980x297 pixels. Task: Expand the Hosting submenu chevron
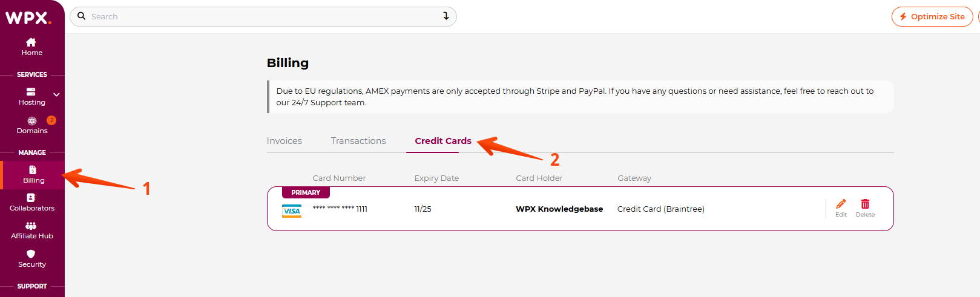(56, 95)
